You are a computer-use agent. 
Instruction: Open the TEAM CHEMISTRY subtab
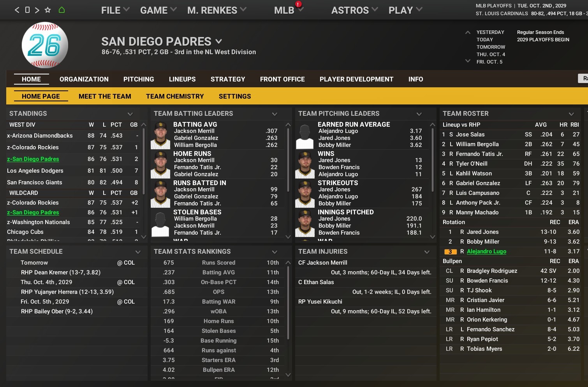pos(175,96)
